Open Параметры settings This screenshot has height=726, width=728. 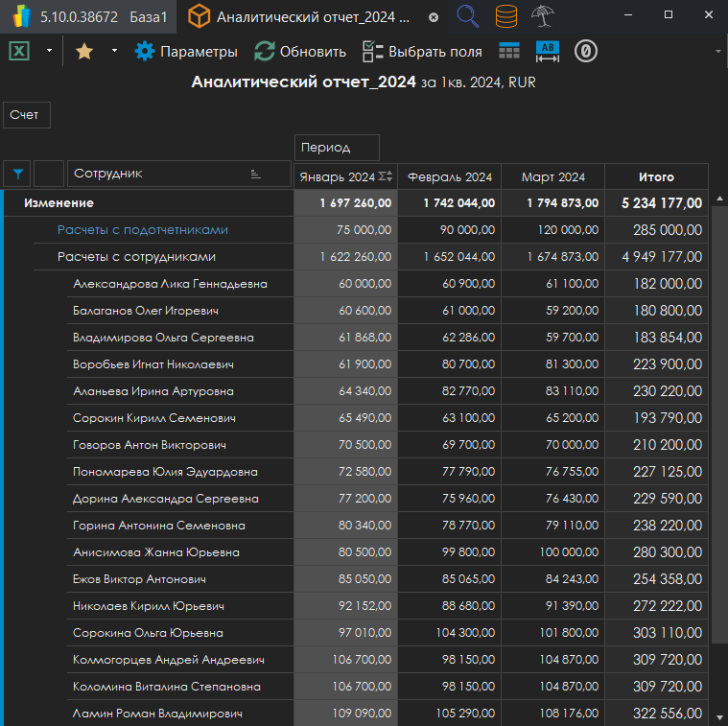click(x=186, y=52)
